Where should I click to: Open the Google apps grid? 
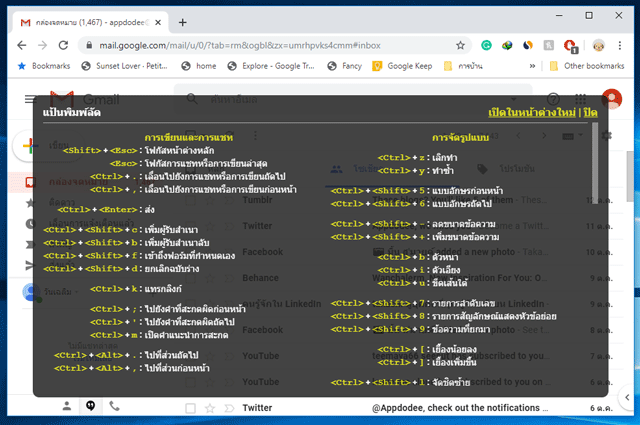tap(580, 99)
